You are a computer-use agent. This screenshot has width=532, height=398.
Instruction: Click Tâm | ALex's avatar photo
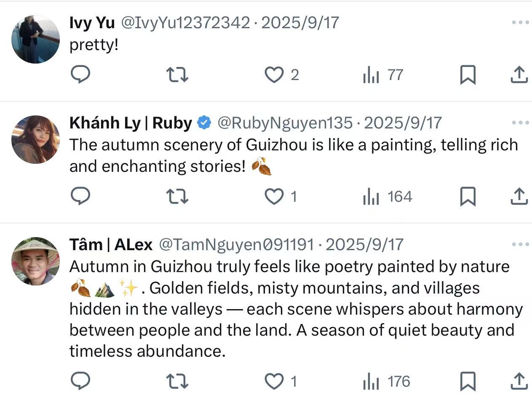(35, 261)
